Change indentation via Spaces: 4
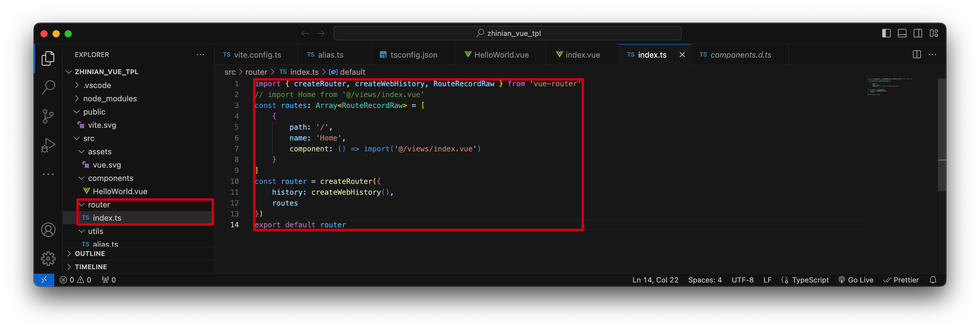The image size is (980, 331). [705, 280]
